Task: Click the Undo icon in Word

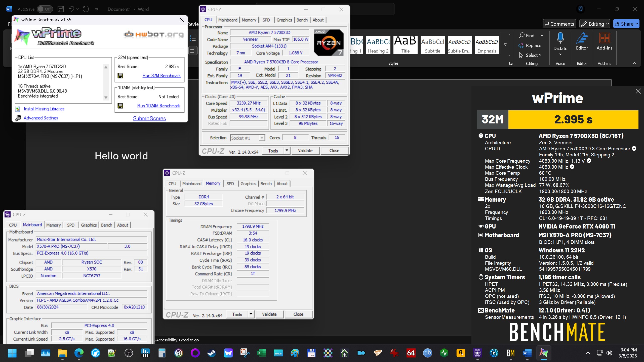Action: [71, 9]
